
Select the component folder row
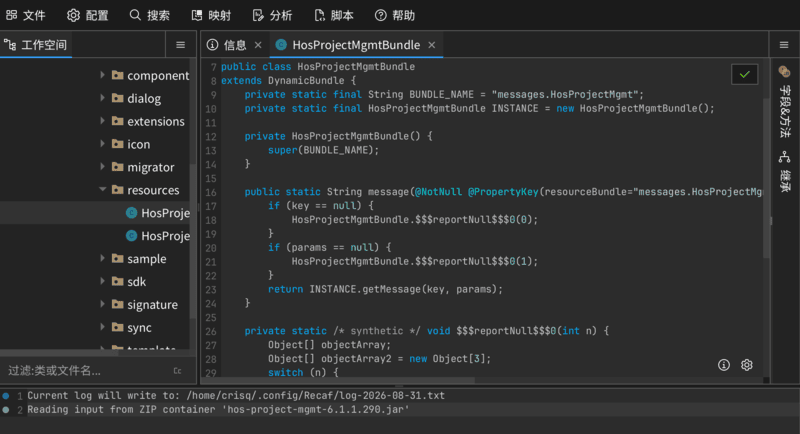pyautogui.click(x=95, y=75)
